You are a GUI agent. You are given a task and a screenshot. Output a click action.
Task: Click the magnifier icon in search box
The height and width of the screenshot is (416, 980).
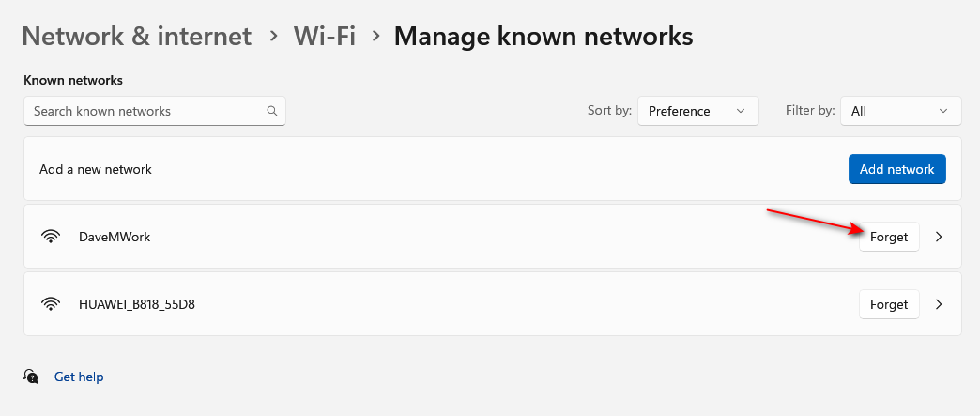point(272,111)
